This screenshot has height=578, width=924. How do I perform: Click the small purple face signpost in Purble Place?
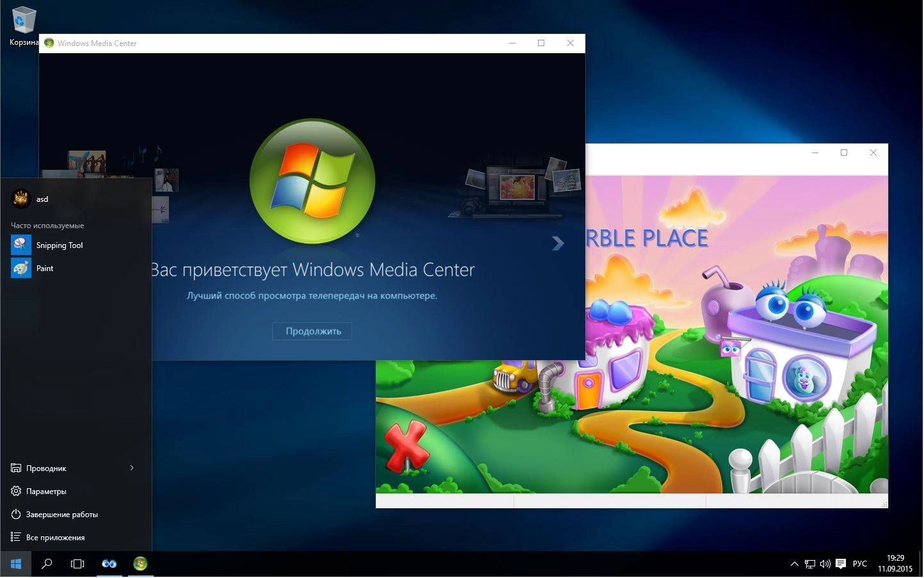pos(731,347)
